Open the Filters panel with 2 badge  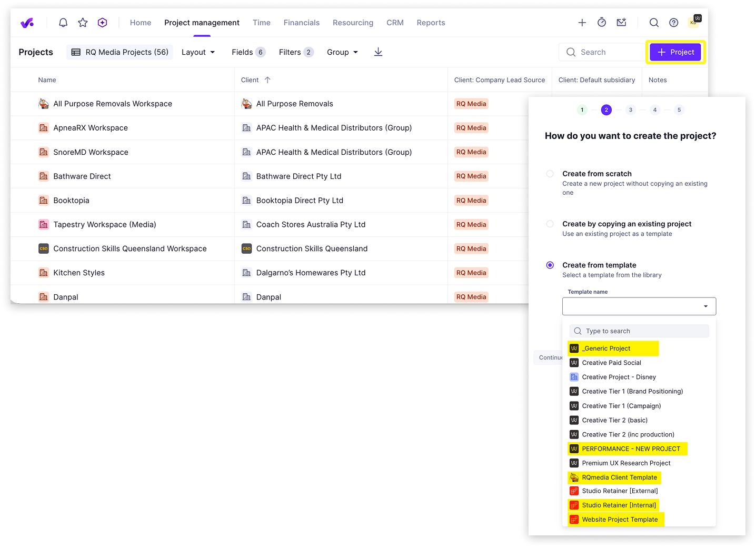click(x=296, y=52)
